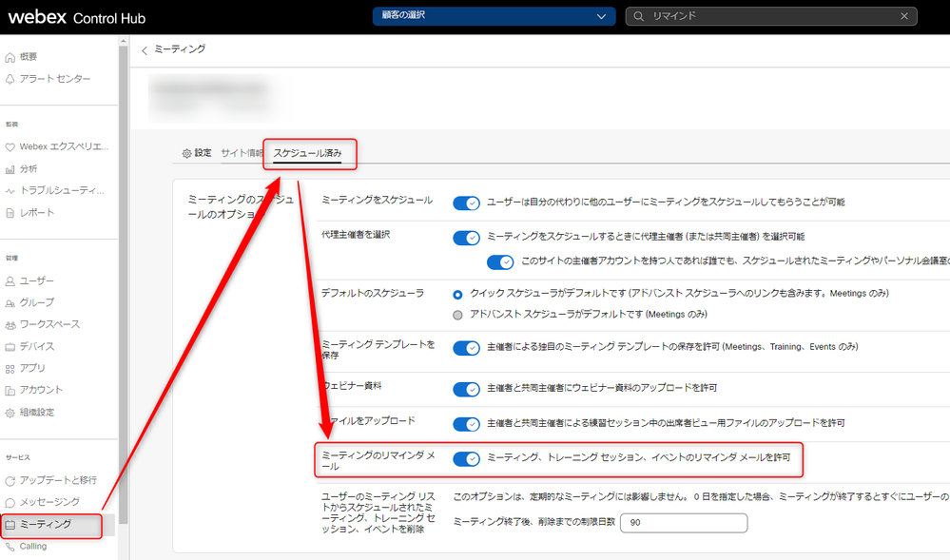Click the リマインド search input field
The width and height of the screenshot is (950, 560).
point(771,16)
